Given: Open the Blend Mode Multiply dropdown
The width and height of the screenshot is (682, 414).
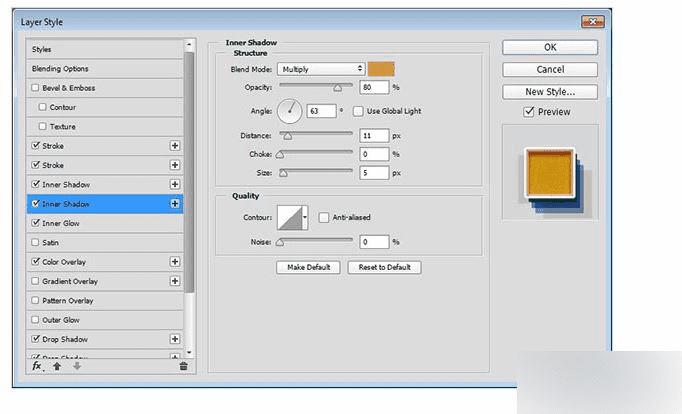Looking at the screenshot, I should (x=321, y=69).
